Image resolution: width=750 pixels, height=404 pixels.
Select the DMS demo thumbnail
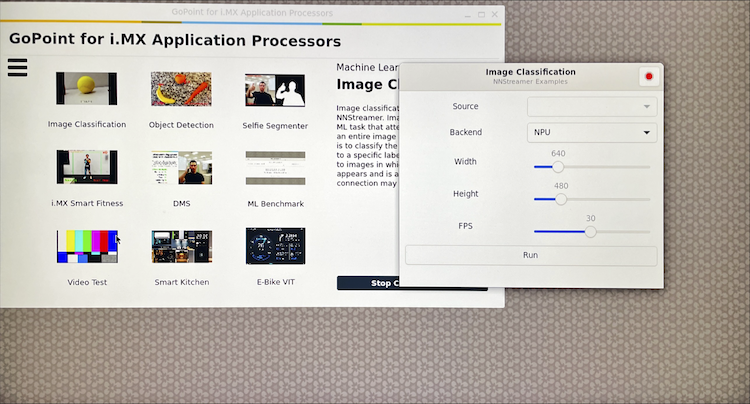tap(182, 168)
